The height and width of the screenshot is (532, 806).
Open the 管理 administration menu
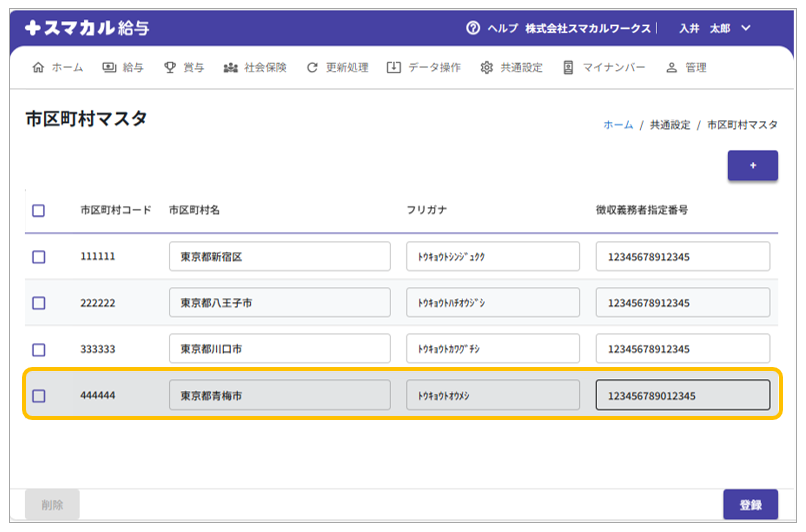click(x=686, y=68)
